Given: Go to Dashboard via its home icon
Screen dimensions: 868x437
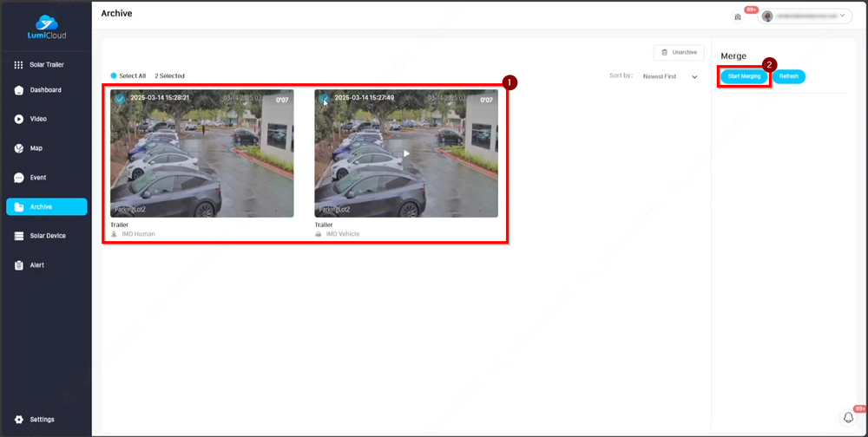Looking at the screenshot, I should pos(19,90).
